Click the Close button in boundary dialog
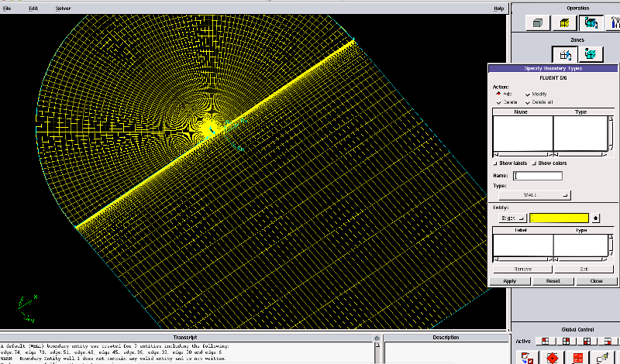This screenshot has height=364, width=620. pos(596,281)
